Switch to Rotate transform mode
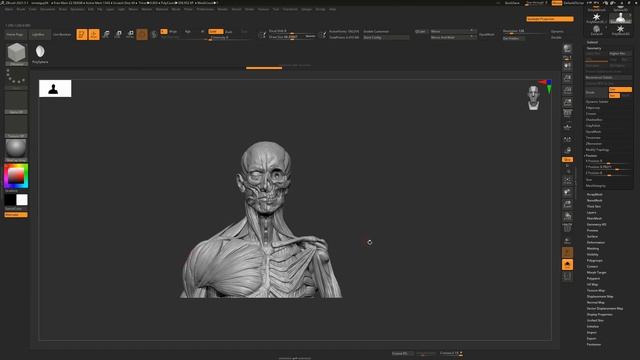This screenshot has height=360, width=640. (x=130, y=34)
